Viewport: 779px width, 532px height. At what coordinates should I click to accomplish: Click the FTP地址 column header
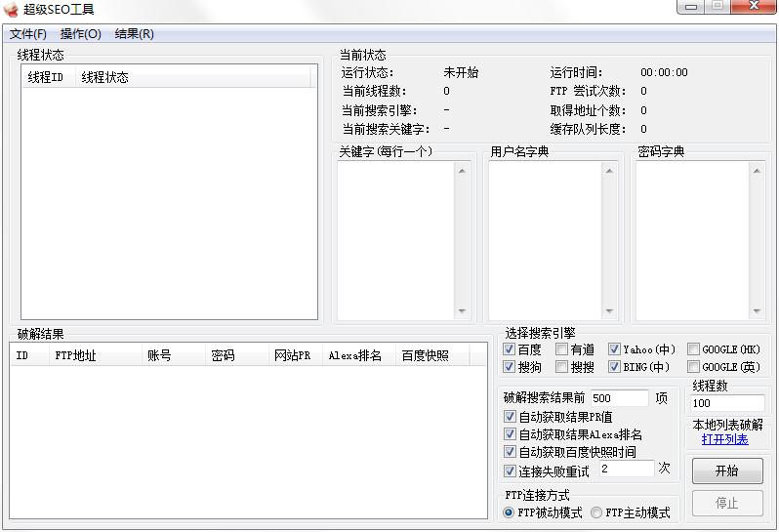coord(75,356)
